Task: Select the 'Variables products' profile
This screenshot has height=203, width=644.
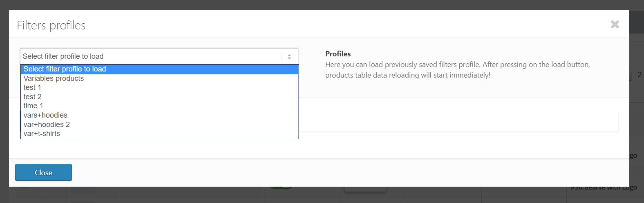Action: pos(54,78)
